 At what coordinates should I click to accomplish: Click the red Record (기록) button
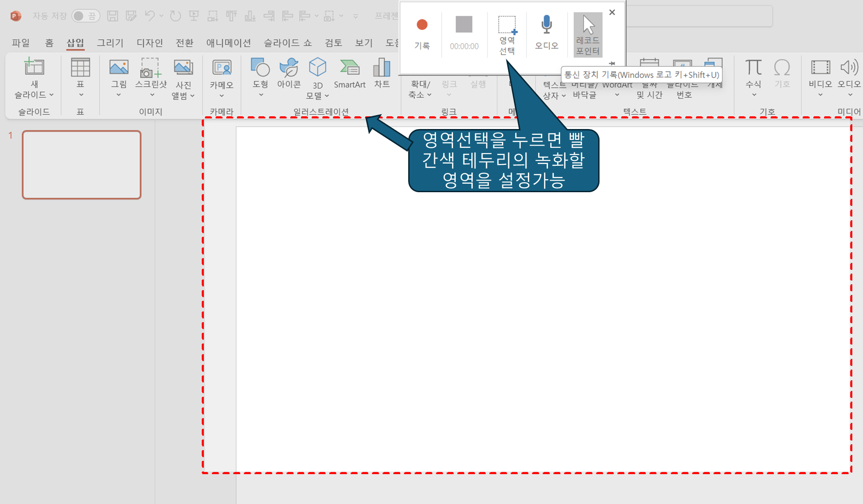[422, 26]
